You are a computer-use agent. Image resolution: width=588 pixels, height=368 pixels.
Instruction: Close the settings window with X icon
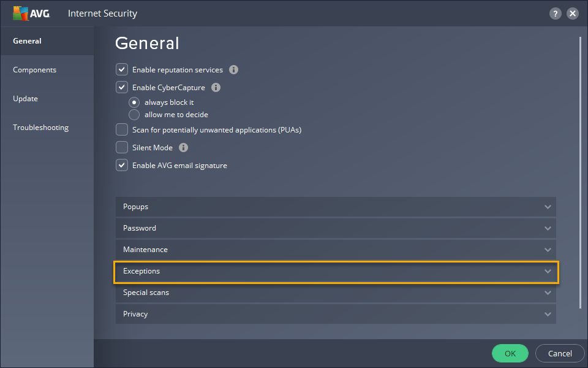(573, 13)
